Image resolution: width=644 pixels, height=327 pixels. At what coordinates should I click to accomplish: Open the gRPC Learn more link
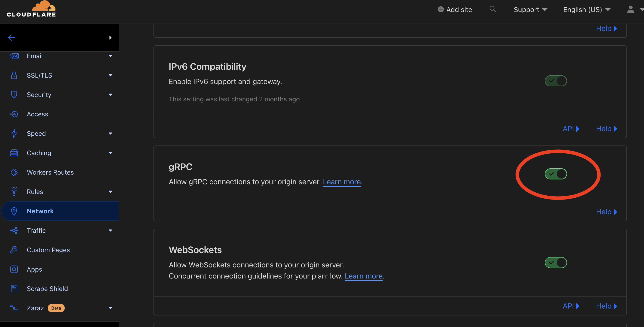coord(342,182)
